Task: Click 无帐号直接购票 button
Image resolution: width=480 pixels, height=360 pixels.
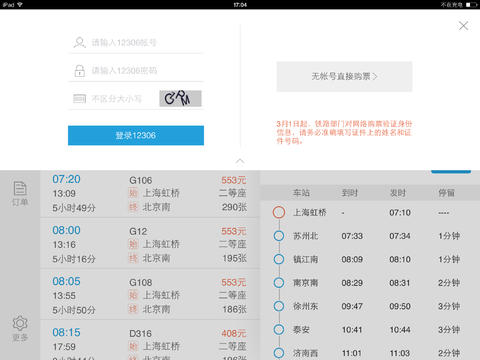Action: [x=344, y=77]
